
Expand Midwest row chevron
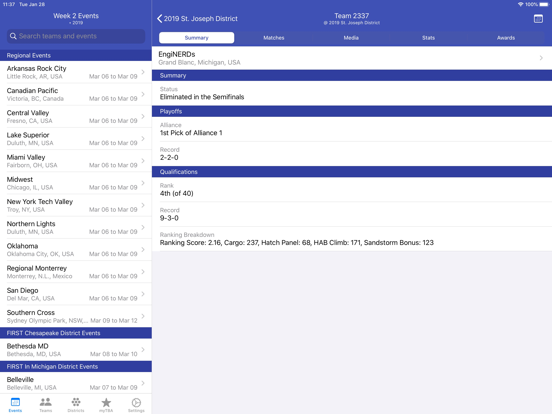pyautogui.click(x=143, y=183)
